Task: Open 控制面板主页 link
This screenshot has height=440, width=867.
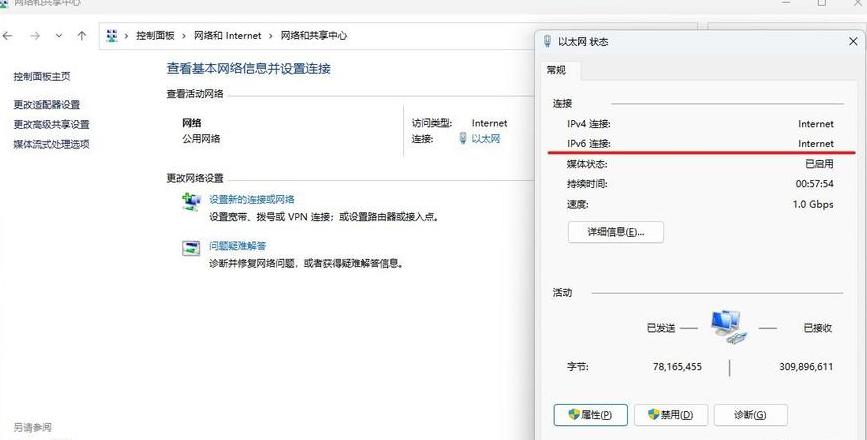Action: pyautogui.click(x=42, y=77)
